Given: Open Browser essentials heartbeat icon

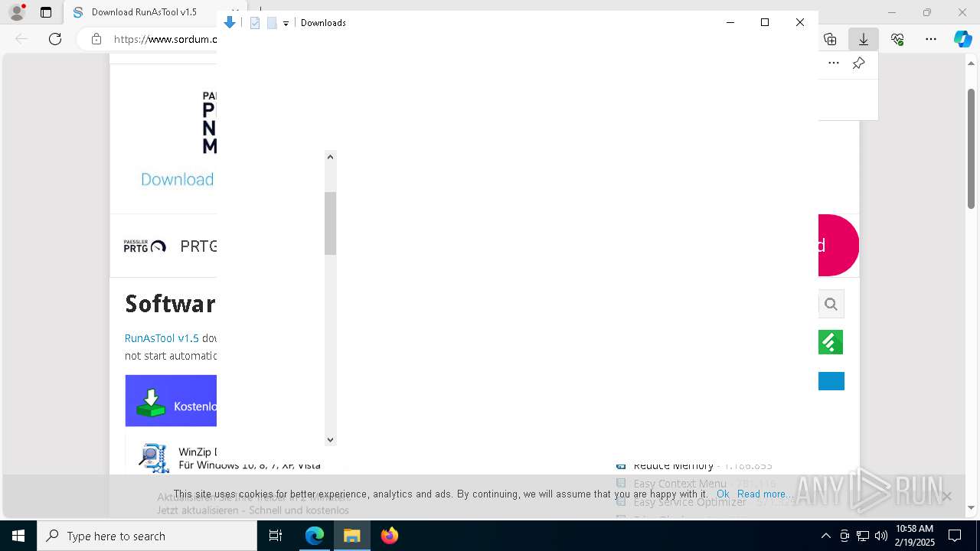Looking at the screenshot, I should [x=897, y=39].
